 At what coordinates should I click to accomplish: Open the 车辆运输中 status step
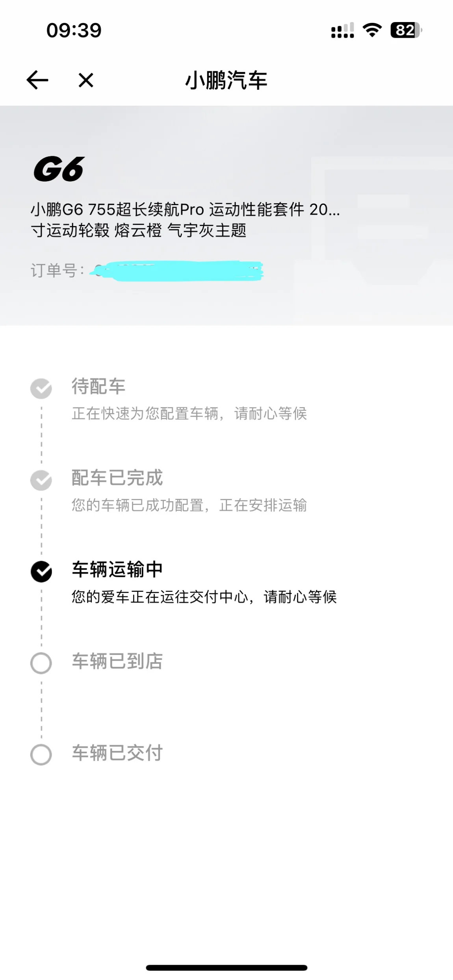tap(204, 583)
